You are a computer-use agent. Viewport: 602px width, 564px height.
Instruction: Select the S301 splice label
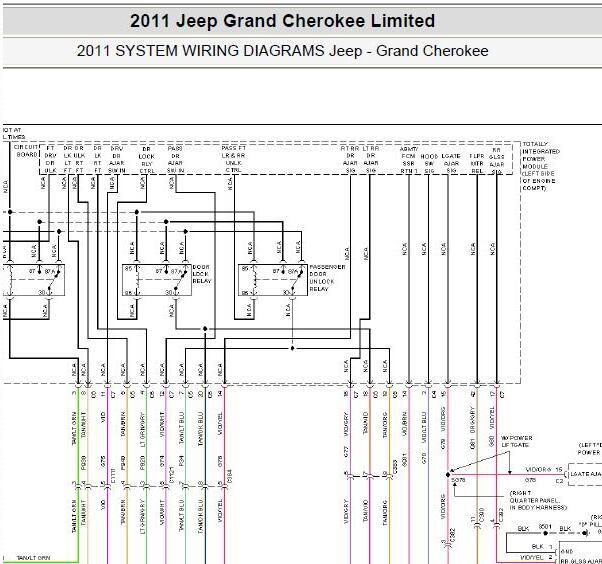(x=545, y=526)
